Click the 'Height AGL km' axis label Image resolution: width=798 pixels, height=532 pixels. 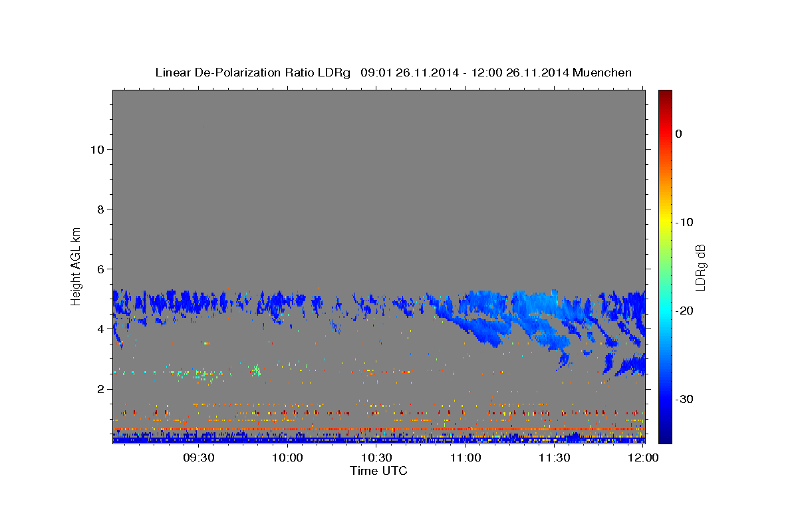click(76, 266)
